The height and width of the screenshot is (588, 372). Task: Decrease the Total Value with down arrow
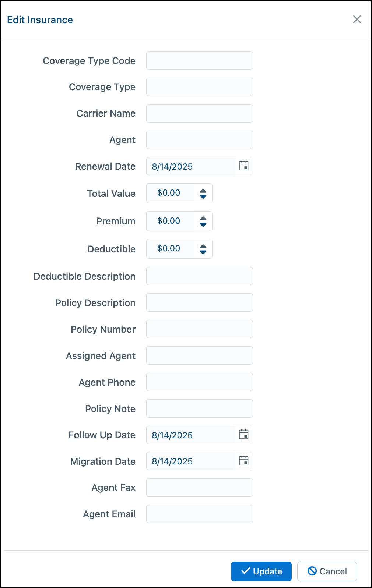click(203, 196)
